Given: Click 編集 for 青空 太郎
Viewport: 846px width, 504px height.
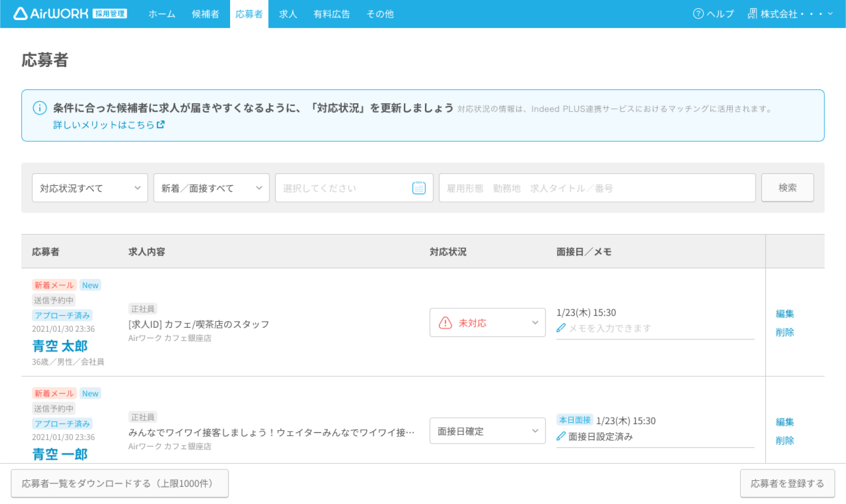Looking at the screenshot, I should coord(785,314).
